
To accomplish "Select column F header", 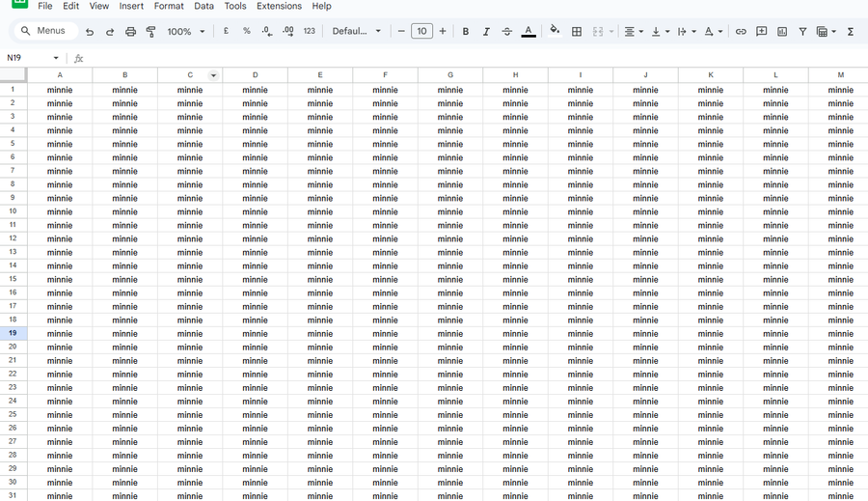I will [x=385, y=75].
